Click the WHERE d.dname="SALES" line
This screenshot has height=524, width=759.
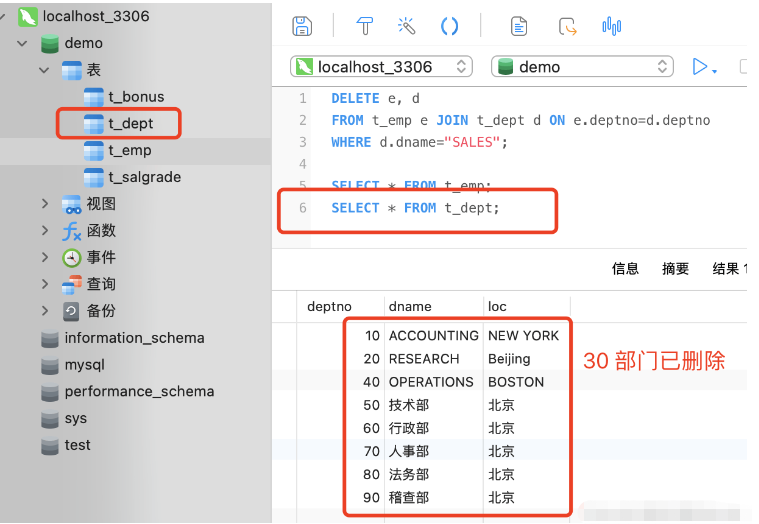click(419, 142)
